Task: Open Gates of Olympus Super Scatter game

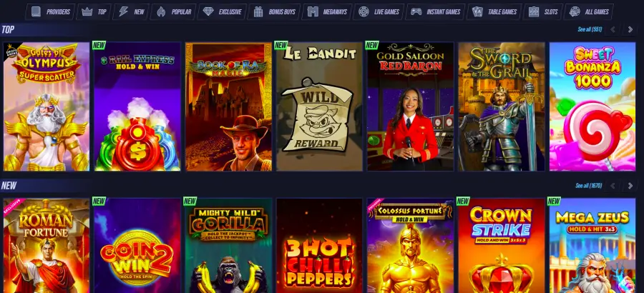Action: (x=47, y=106)
